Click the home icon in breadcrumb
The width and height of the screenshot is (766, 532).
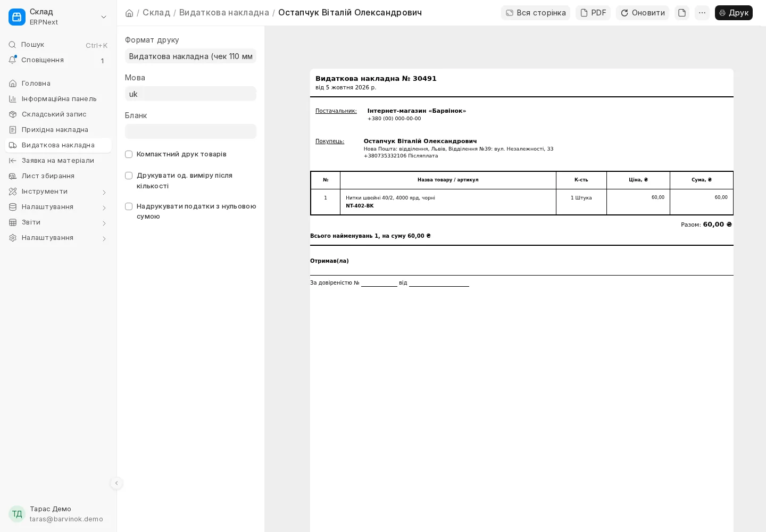(x=129, y=13)
